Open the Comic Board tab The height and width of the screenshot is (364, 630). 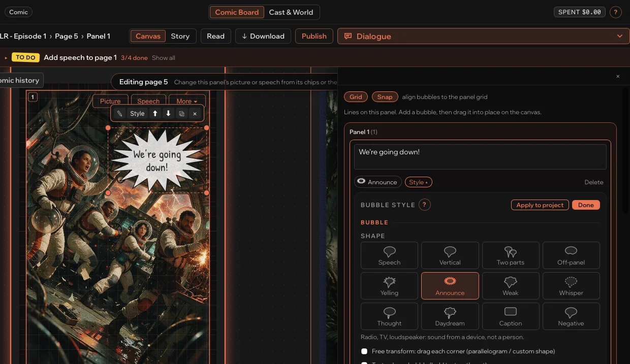click(x=237, y=12)
